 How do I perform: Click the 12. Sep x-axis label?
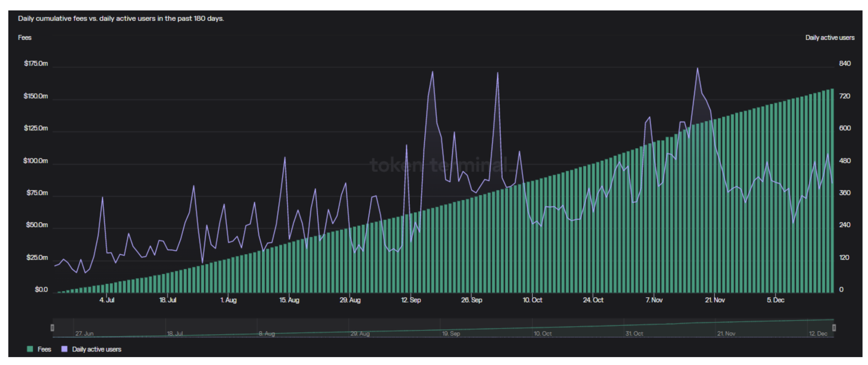(x=411, y=300)
